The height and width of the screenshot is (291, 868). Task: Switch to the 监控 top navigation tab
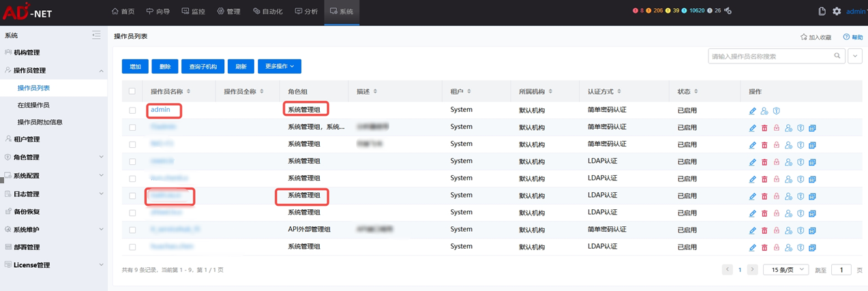coord(193,12)
